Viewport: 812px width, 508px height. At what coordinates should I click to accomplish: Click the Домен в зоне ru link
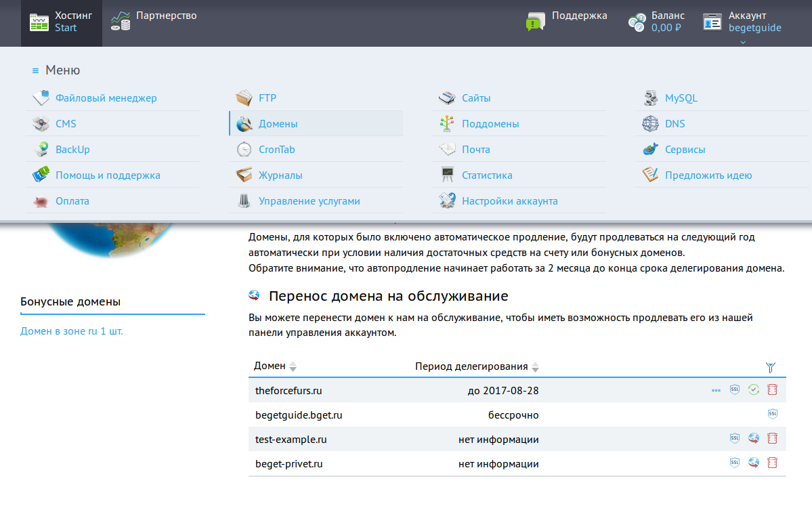(72, 331)
